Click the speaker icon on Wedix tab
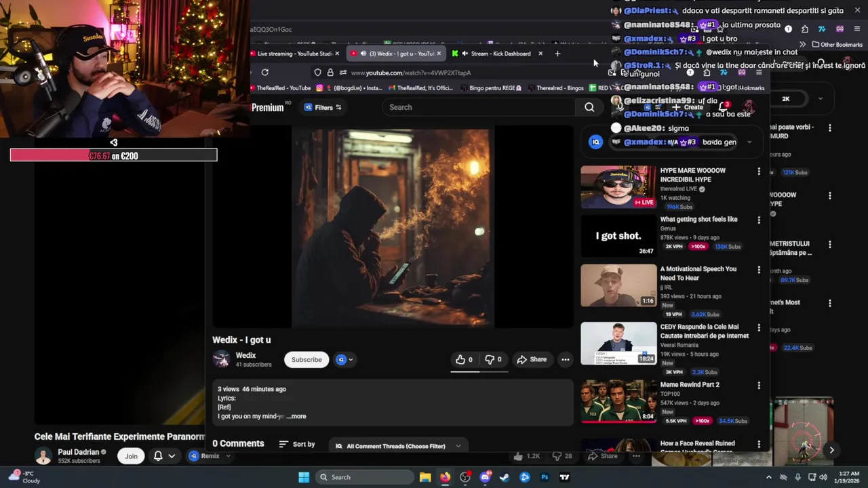This screenshot has width=868, height=488. click(x=363, y=54)
